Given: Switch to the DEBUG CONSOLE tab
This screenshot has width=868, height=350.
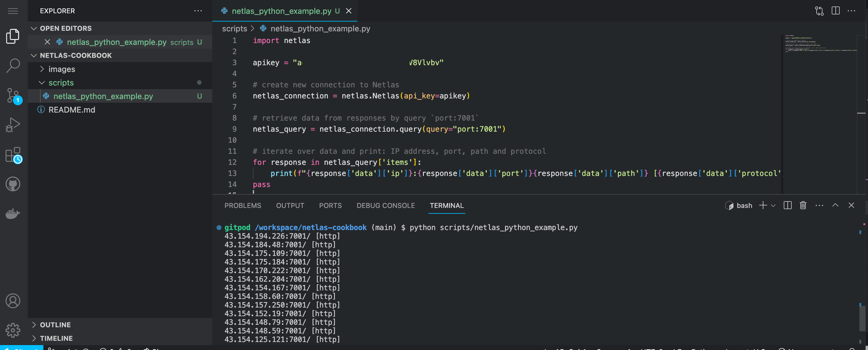Looking at the screenshot, I should point(385,205).
